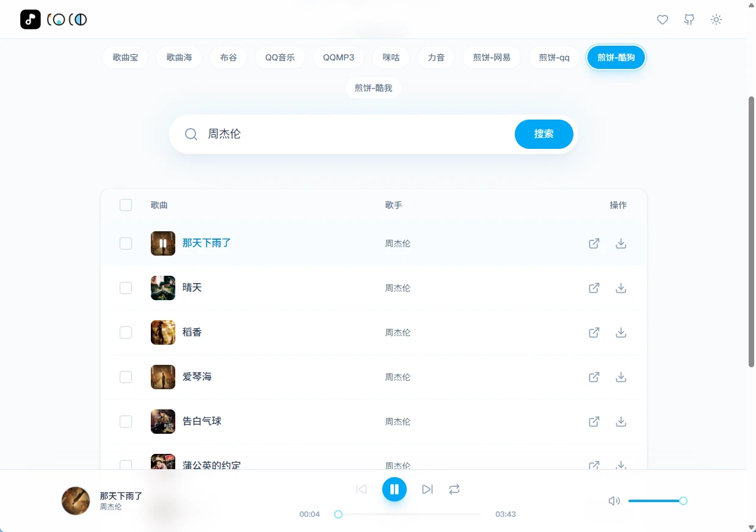Screen dimensions: 756x532
Task: Click the song title 晴天
Action: coord(192,287)
